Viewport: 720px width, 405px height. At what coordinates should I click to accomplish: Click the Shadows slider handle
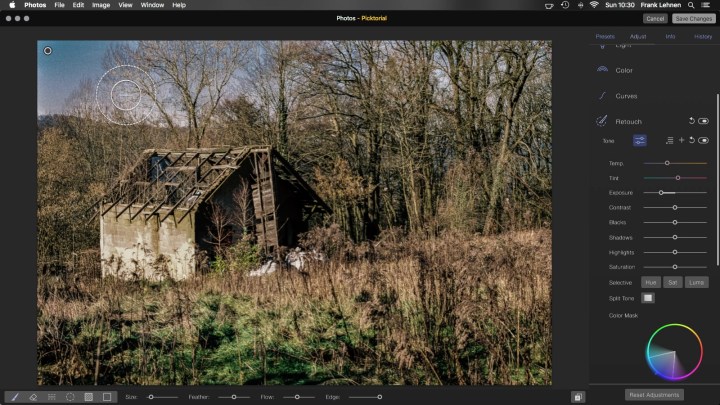675,237
